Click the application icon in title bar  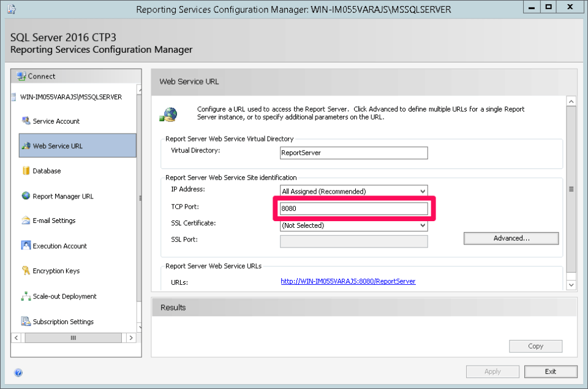[x=11, y=9]
